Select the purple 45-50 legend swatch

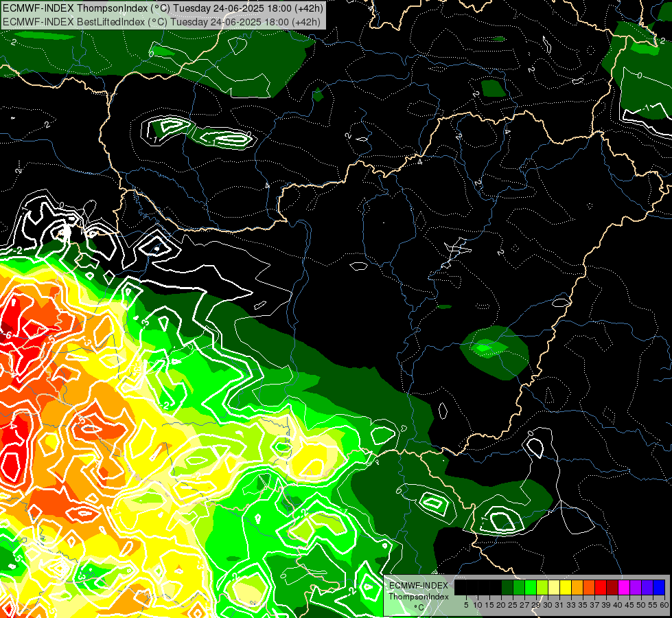click(x=636, y=588)
